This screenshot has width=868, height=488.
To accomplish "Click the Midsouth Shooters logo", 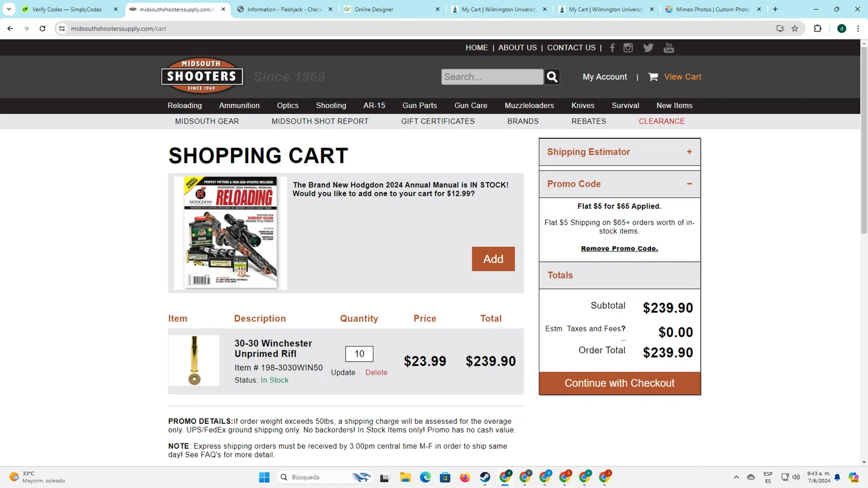I will pyautogui.click(x=202, y=76).
